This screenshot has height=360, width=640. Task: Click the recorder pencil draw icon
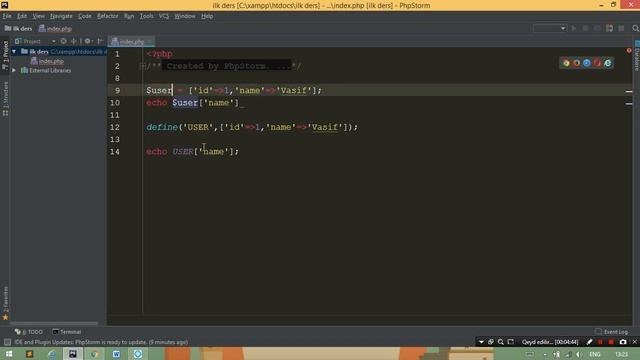589,342
